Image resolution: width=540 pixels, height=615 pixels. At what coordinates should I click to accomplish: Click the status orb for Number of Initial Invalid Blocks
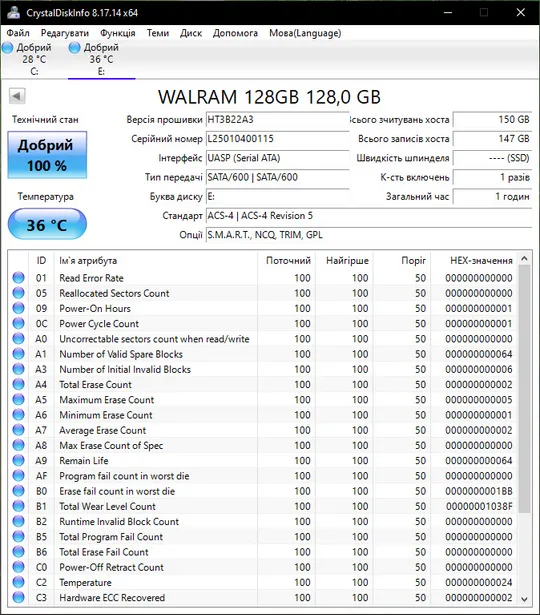[x=18, y=369]
